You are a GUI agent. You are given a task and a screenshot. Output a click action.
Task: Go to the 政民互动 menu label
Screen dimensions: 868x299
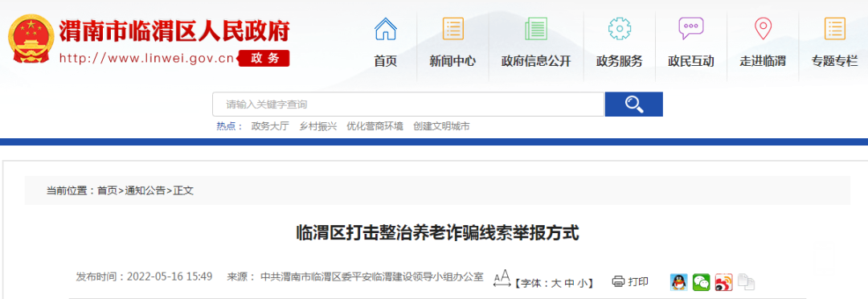click(x=691, y=61)
